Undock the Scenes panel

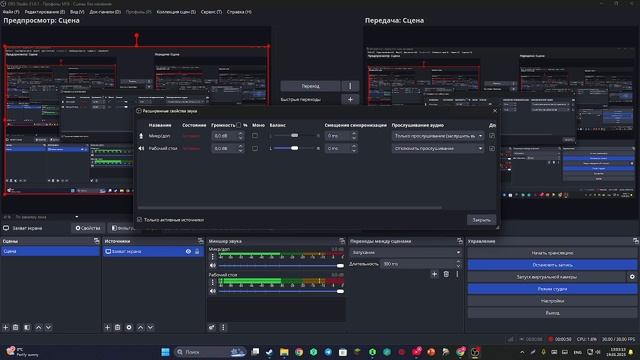pyautogui.click(x=96, y=241)
